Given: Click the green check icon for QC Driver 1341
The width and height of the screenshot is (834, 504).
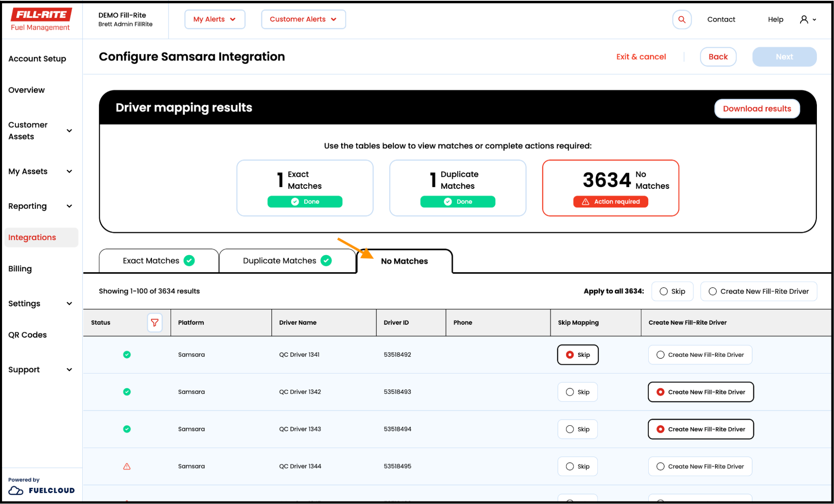Looking at the screenshot, I should (127, 354).
